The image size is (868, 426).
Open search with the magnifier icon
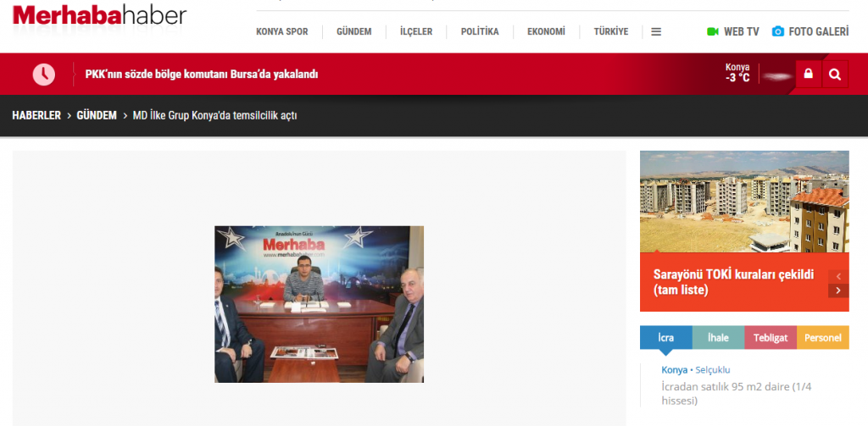pyautogui.click(x=835, y=75)
